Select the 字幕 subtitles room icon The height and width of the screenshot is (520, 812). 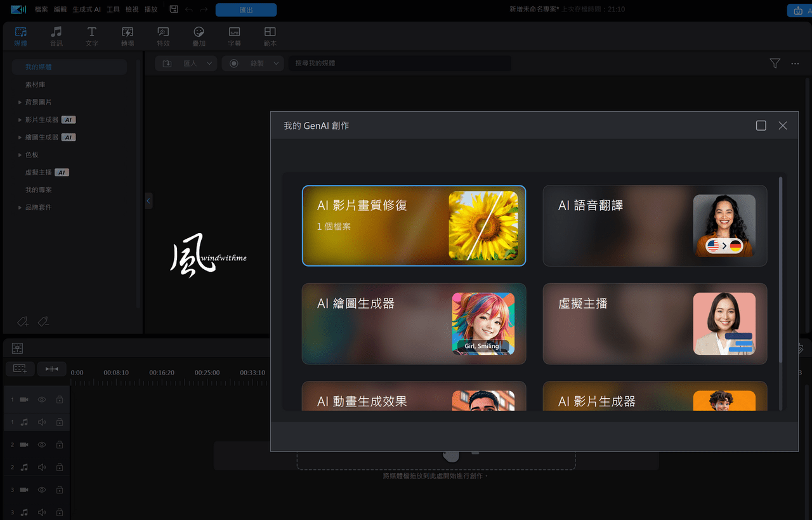pos(234,36)
